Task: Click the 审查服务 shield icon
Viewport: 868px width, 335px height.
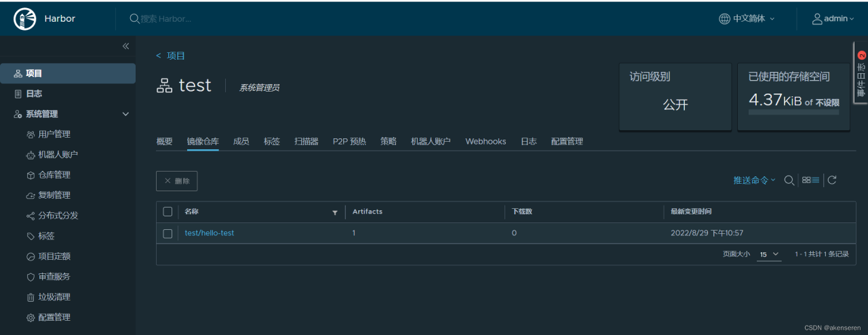Action: (31, 277)
